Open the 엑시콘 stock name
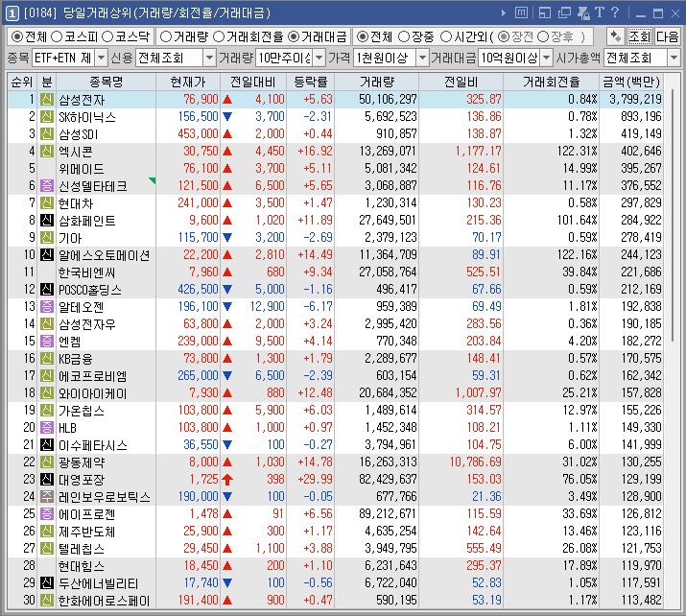Screen dimensions: 686x616 (x=76, y=152)
